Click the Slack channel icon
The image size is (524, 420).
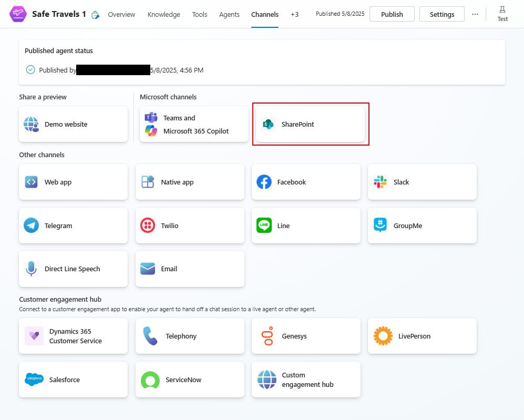tap(380, 182)
